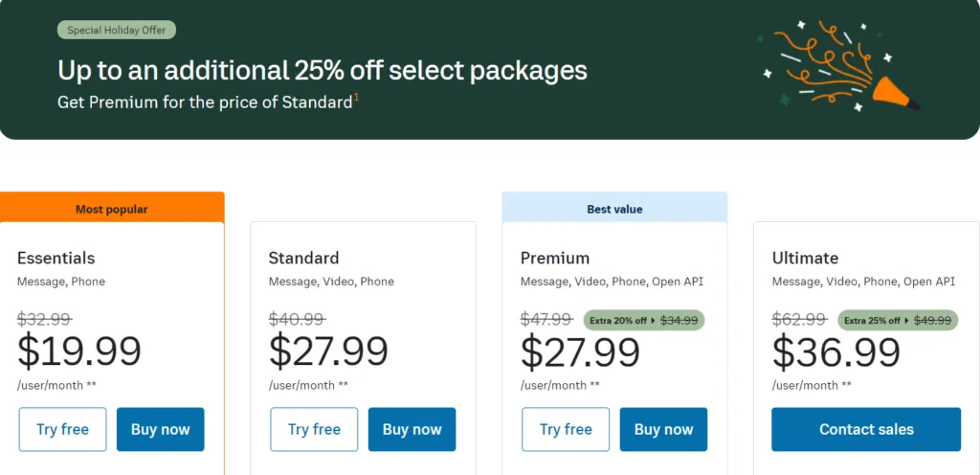Start free trial of Premium plan
Image resolution: width=980 pixels, height=475 pixels.
566,429
